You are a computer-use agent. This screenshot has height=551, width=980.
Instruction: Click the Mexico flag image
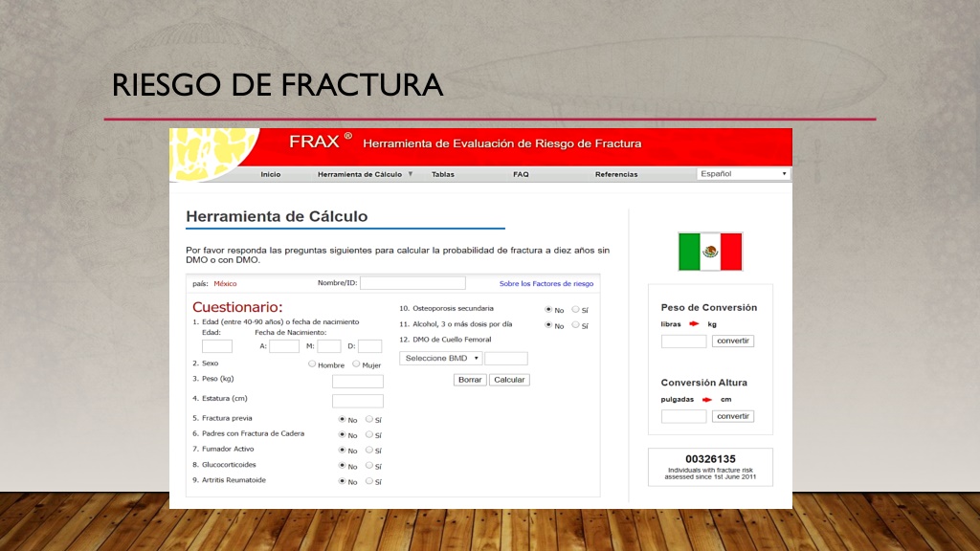(x=710, y=252)
